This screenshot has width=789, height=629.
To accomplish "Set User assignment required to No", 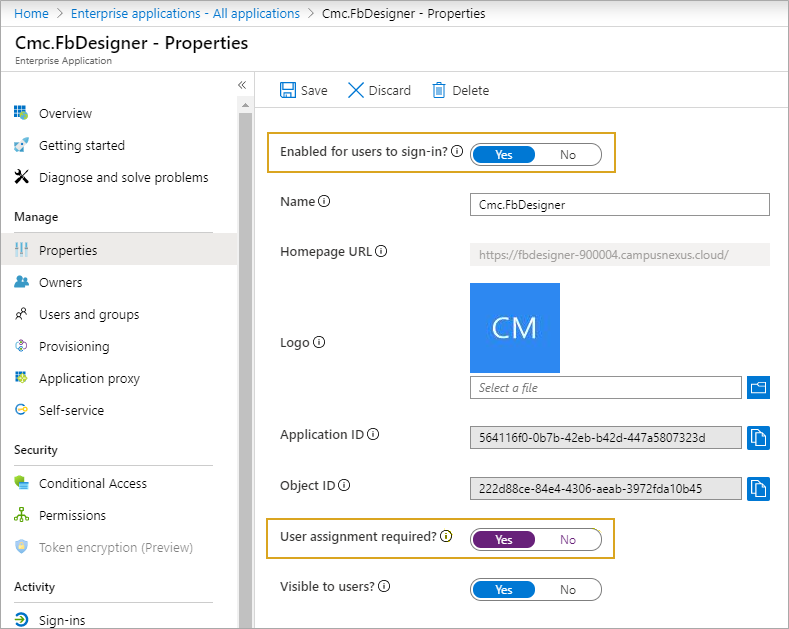I will (x=568, y=540).
